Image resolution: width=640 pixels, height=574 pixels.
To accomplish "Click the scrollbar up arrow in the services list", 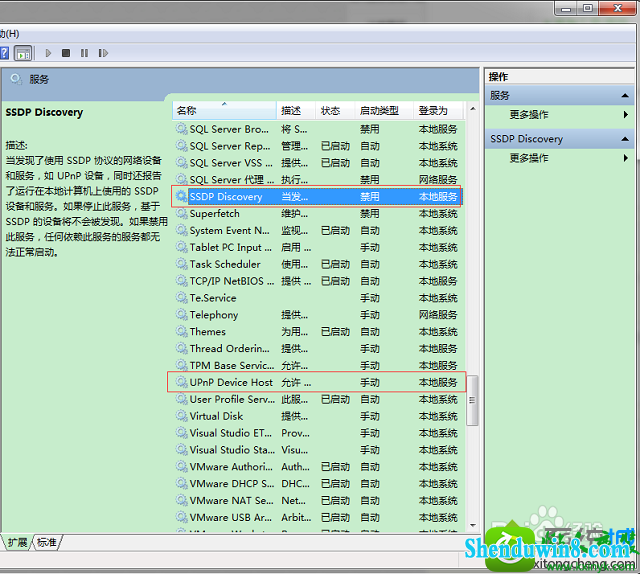I will 472,109.
